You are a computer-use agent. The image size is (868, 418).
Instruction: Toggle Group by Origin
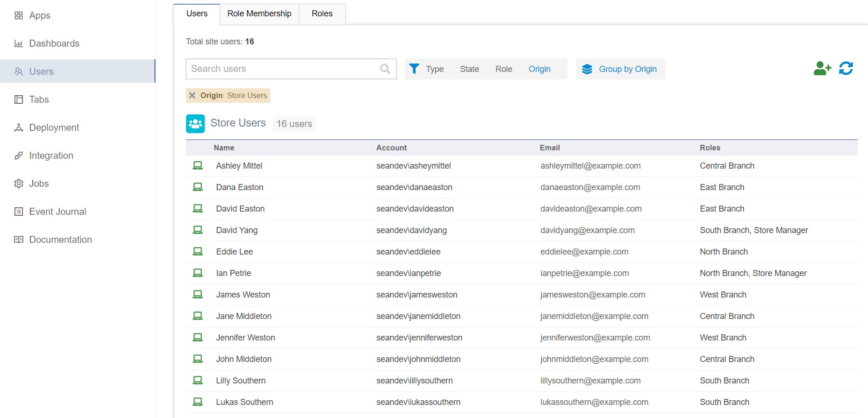[620, 69]
